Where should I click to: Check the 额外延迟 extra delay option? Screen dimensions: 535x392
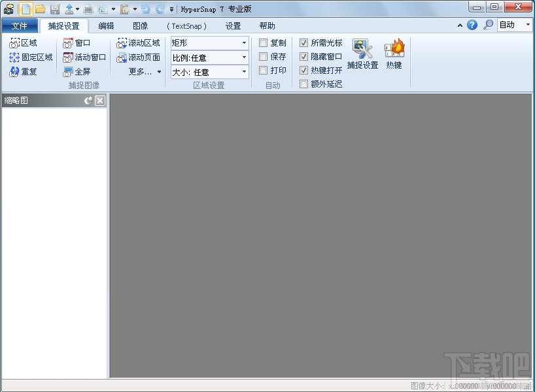click(x=303, y=84)
